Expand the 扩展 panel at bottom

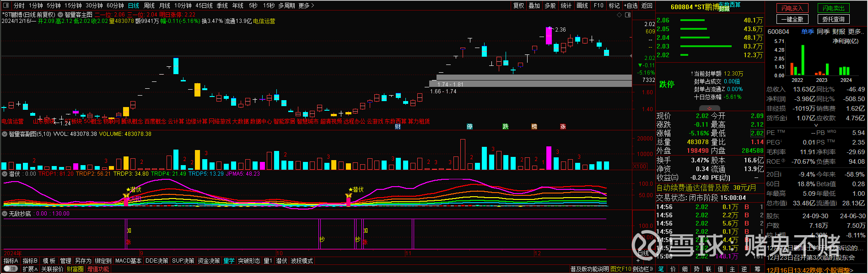coord(30,269)
